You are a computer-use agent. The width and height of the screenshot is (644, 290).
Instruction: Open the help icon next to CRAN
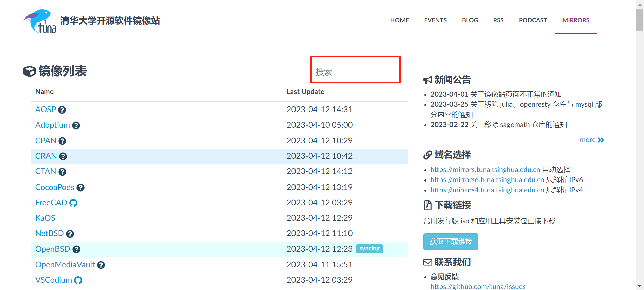[63, 156]
